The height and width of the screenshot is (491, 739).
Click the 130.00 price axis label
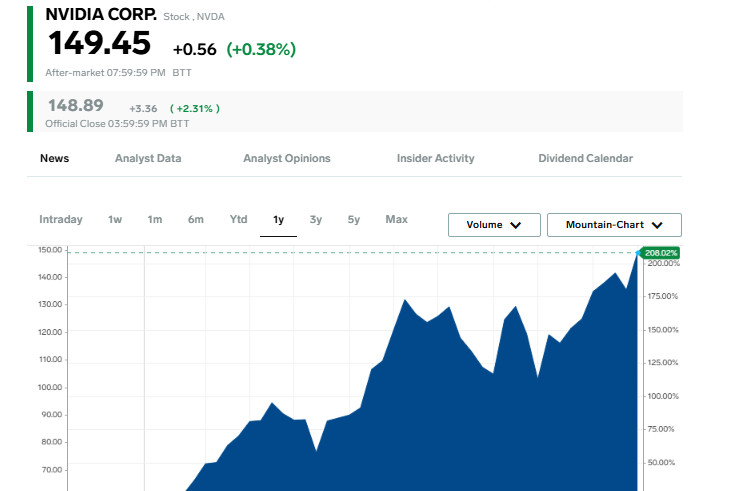(50, 304)
